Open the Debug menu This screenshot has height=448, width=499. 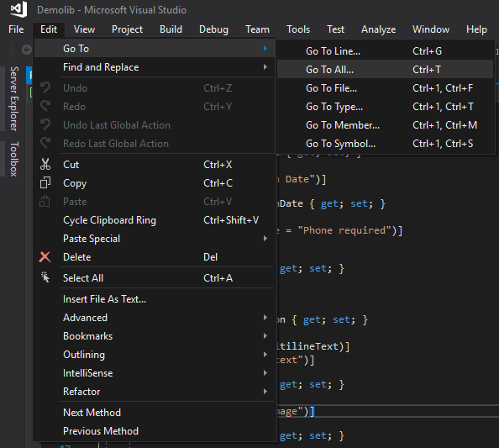click(213, 29)
